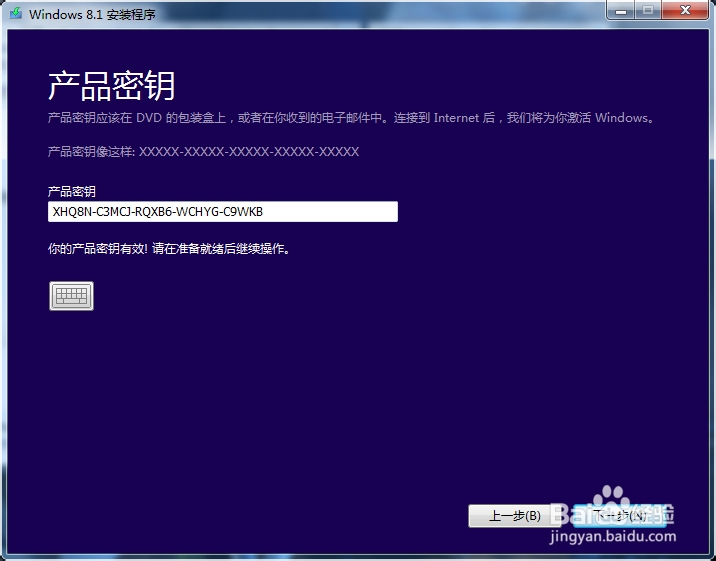Click the product key input field
716x561 pixels.
point(223,212)
